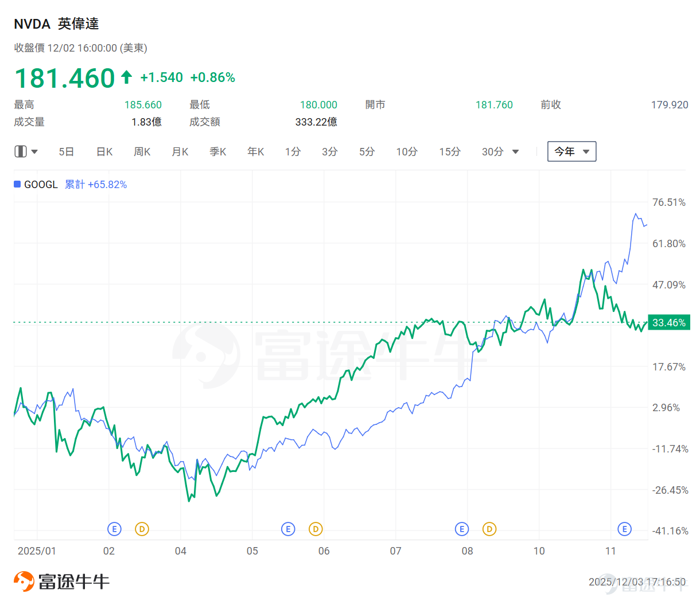Screen dimensions: 700x605
Task: Click the +1.540 change value
Action: click(x=162, y=77)
